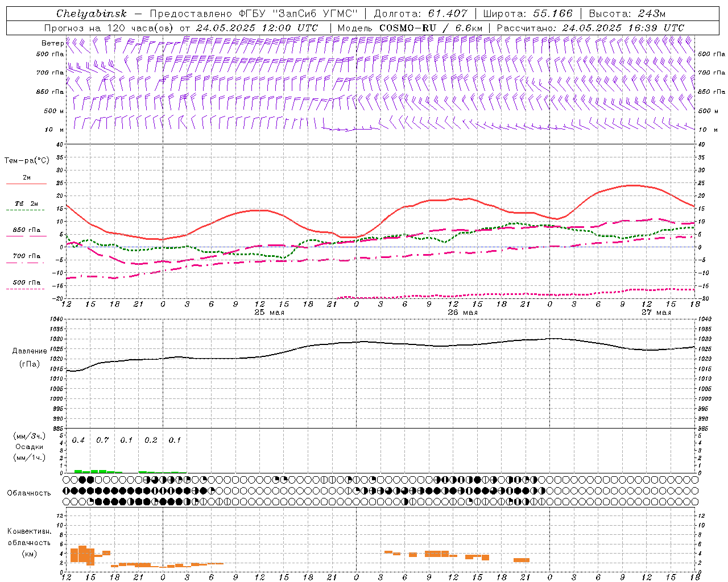Click the "Ветер" wind panel label
The width and height of the screenshot is (728, 582).
(52, 43)
